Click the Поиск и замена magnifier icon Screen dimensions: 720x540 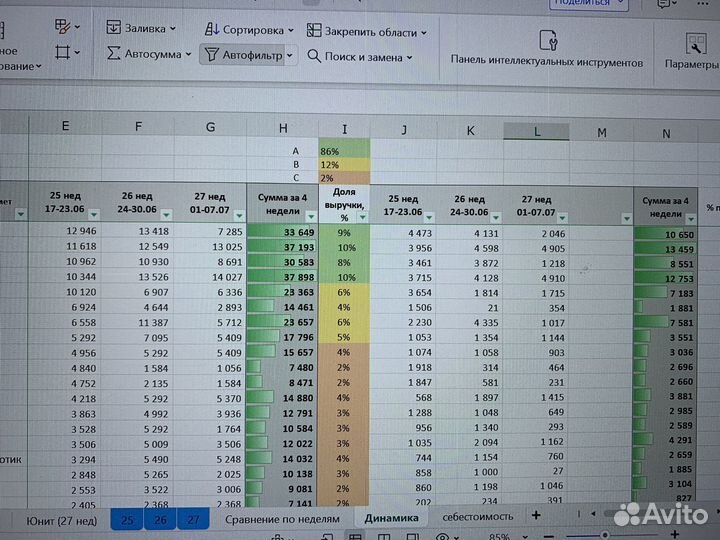click(x=314, y=56)
